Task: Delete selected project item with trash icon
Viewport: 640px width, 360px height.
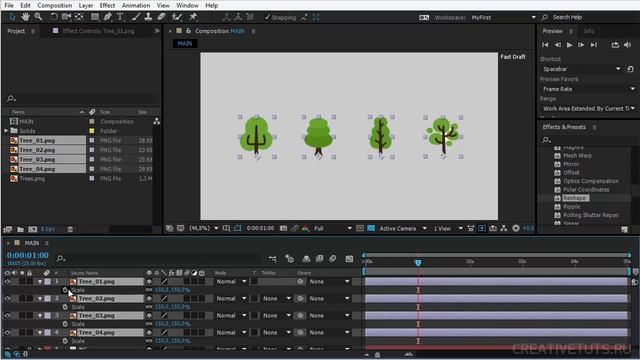Action: pyautogui.click(x=70, y=229)
